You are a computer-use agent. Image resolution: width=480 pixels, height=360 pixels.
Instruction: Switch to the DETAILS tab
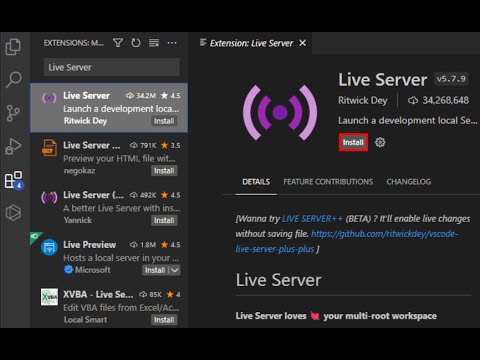256,182
